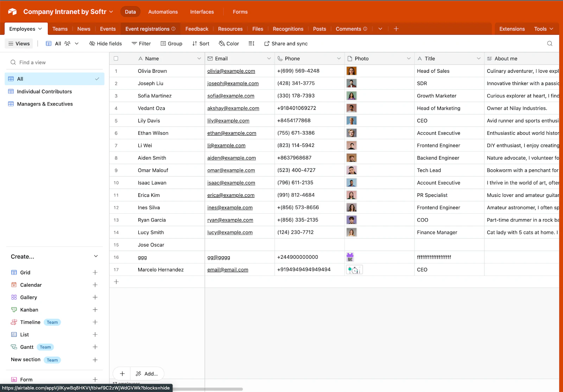This screenshot has width=563, height=392.
Task: Click the bottom bar plus button
Action: pyautogui.click(x=122, y=374)
